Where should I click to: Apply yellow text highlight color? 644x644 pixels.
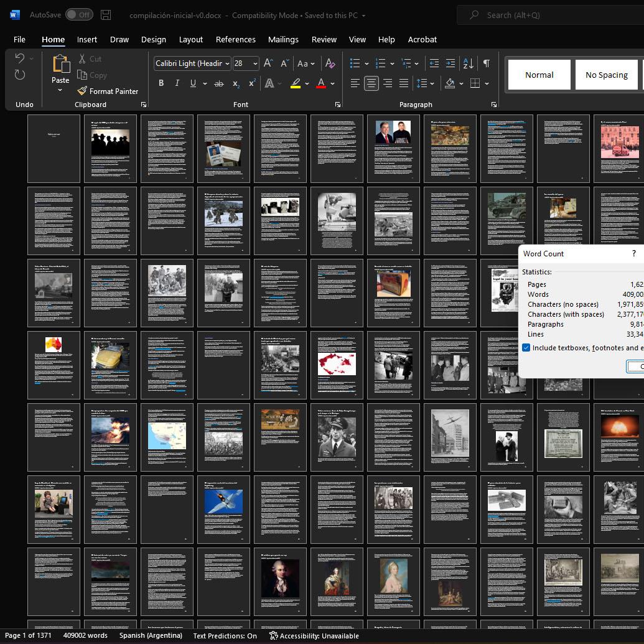click(x=296, y=83)
